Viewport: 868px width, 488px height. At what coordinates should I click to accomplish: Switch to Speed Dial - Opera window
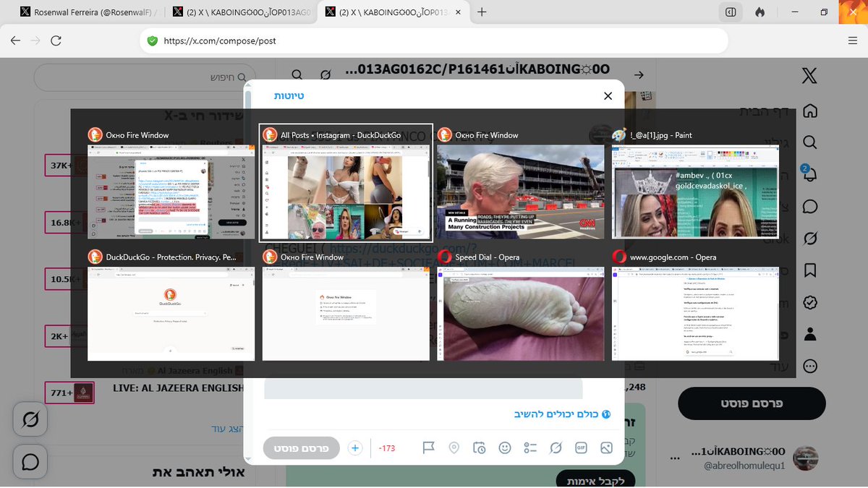click(520, 305)
